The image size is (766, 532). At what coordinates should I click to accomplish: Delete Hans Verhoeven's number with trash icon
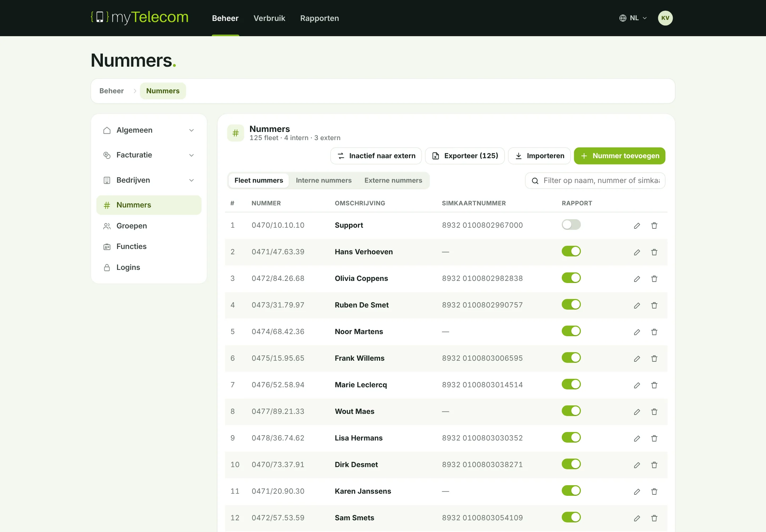tap(654, 252)
